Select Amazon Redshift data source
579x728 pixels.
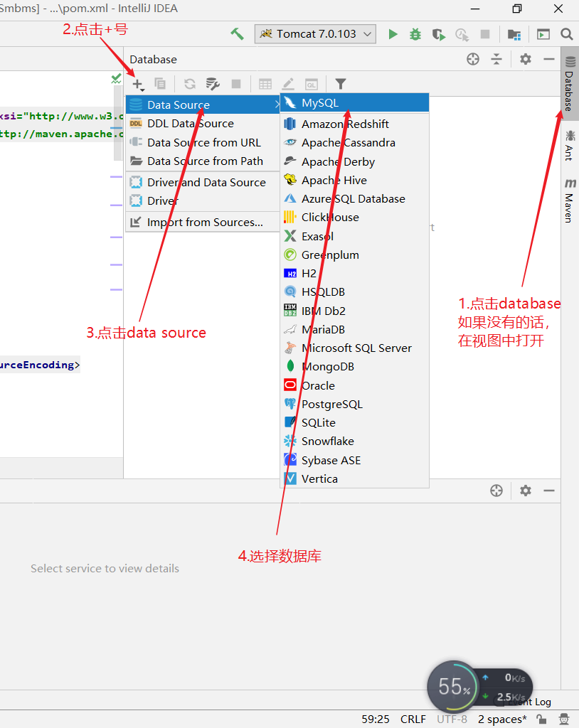354,124
